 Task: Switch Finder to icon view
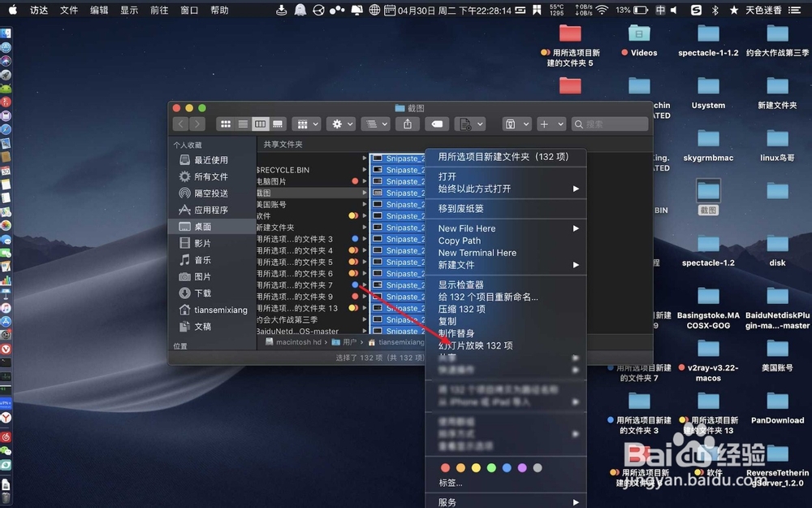pos(225,124)
